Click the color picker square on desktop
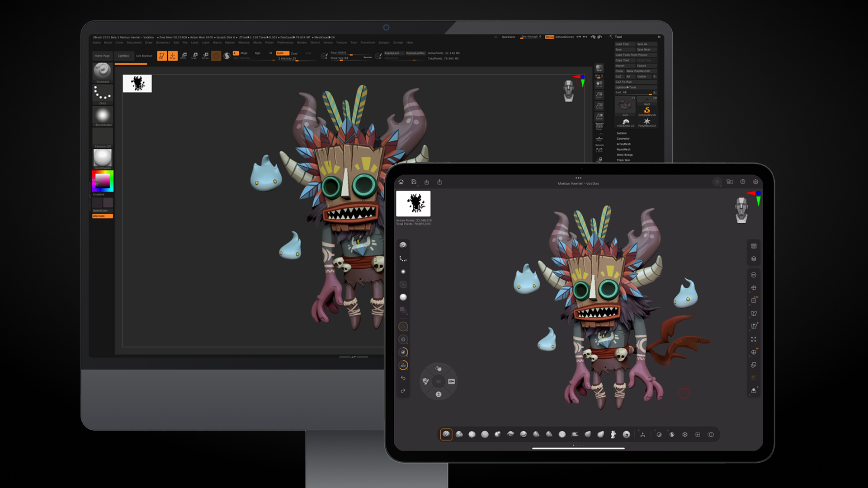Screen dimensions: 868x488 [x=103, y=181]
